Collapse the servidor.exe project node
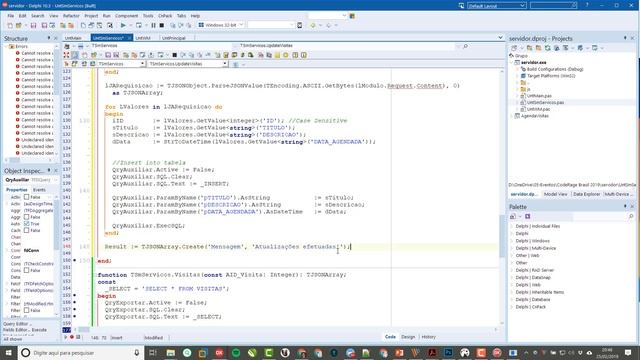 [x=512, y=62]
